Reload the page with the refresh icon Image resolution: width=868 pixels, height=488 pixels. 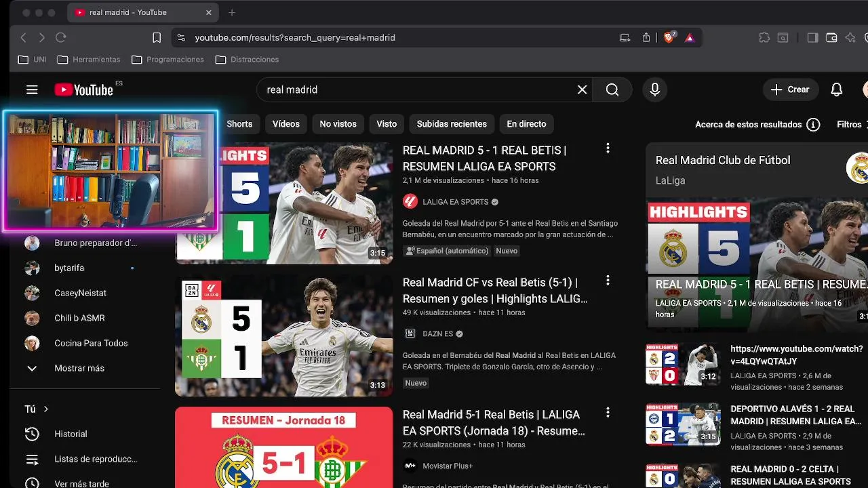point(61,38)
